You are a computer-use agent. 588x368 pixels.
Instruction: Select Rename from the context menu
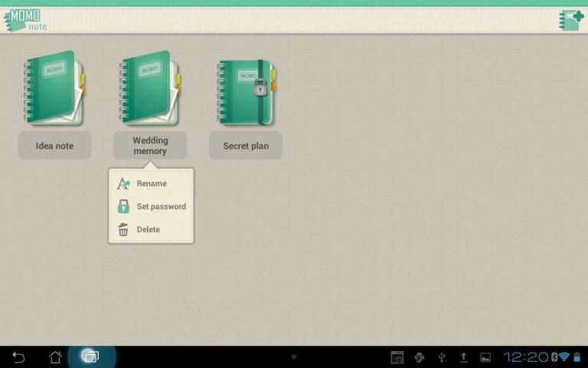point(151,183)
